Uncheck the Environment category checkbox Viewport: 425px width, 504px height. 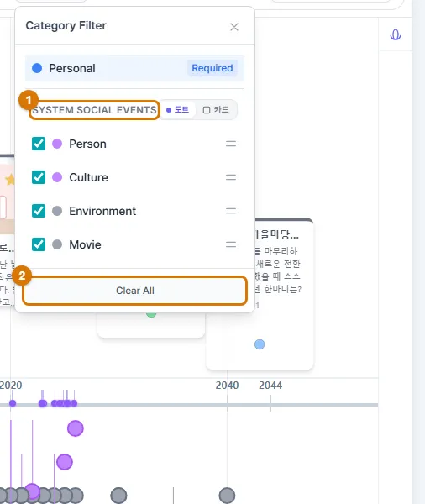(39, 211)
